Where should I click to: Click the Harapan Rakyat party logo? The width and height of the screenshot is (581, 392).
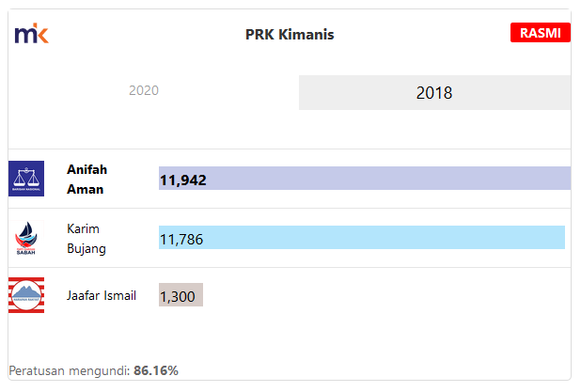(x=26, y=295)
